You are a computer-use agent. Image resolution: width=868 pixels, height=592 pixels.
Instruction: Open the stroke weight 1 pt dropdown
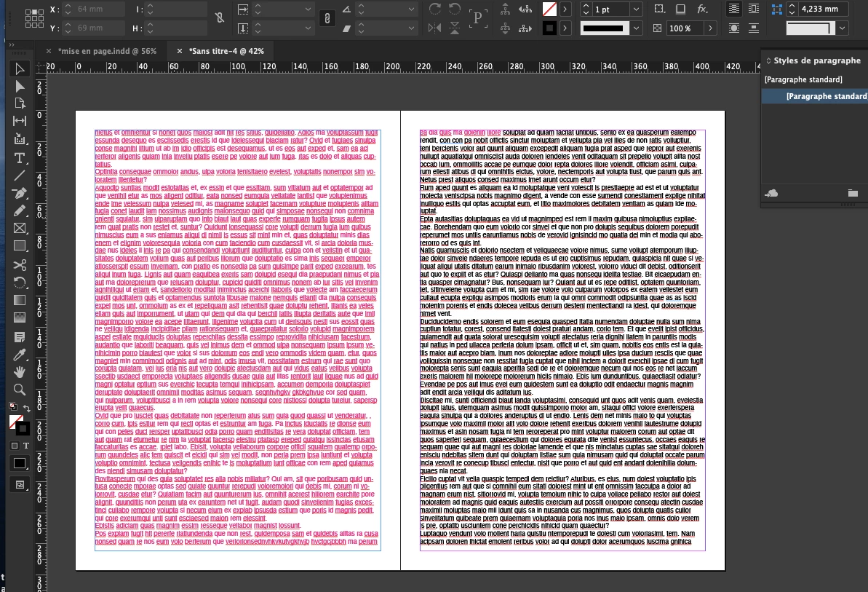636,9
